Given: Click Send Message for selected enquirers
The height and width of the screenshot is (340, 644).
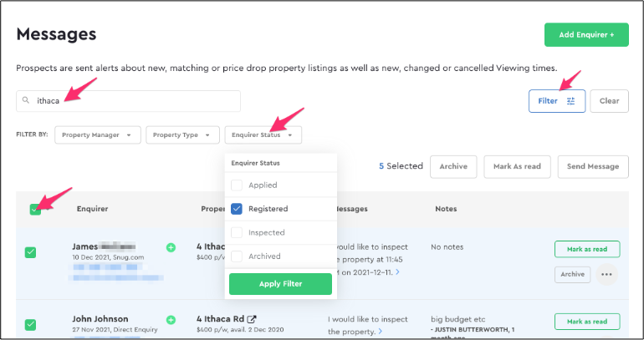Looking at the screenshot, I should coord(593,166).
